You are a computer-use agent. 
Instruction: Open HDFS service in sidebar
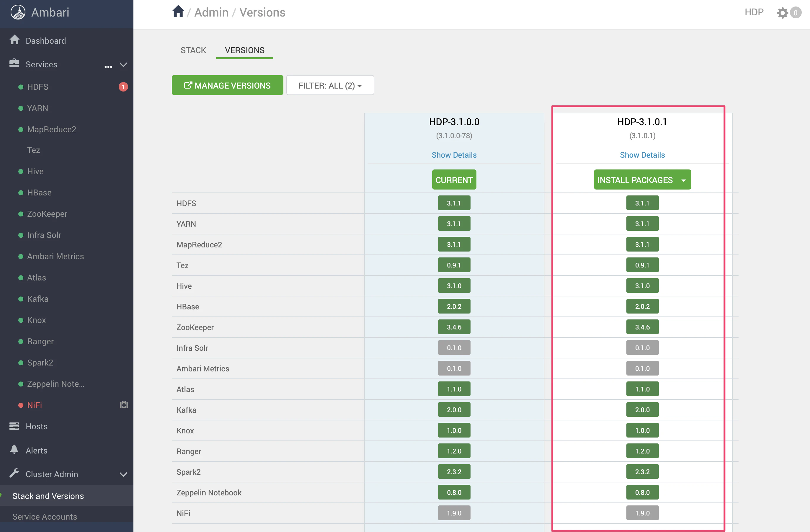coord(38,87)
